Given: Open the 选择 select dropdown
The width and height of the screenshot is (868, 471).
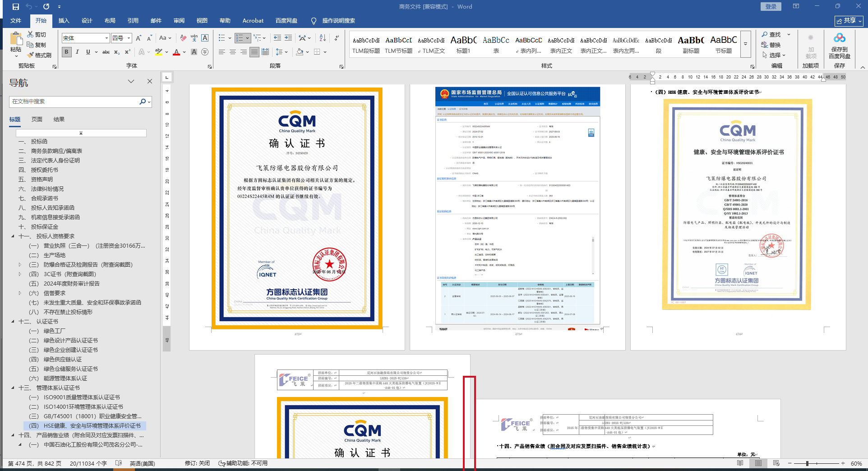Looking at the screenshot, I should [x=774, y=55].
